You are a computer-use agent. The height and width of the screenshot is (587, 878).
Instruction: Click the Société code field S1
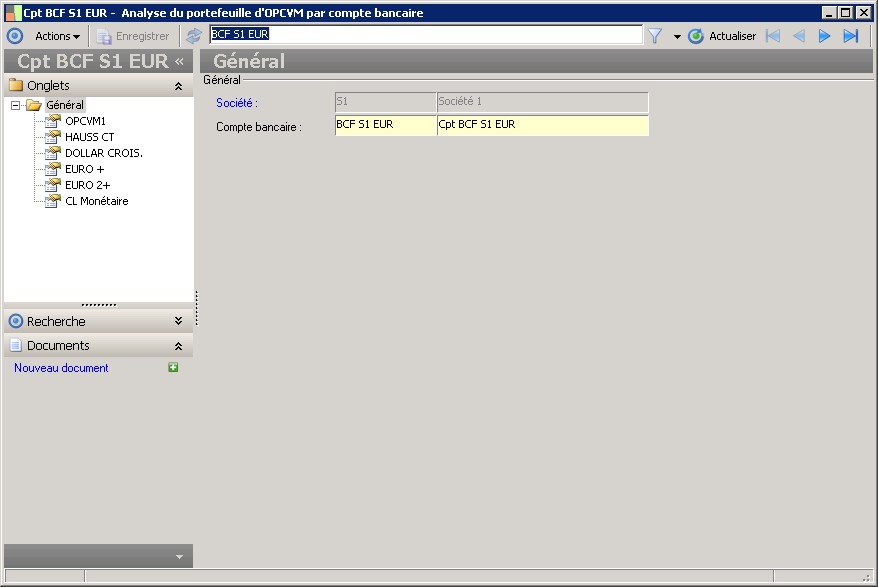pyautogui.click(x=385, y=102)
